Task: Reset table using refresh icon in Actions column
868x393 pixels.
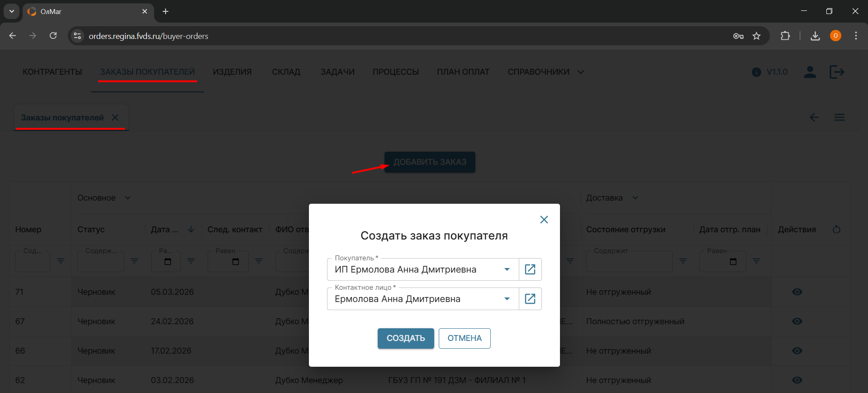Action: click(836, 230)
